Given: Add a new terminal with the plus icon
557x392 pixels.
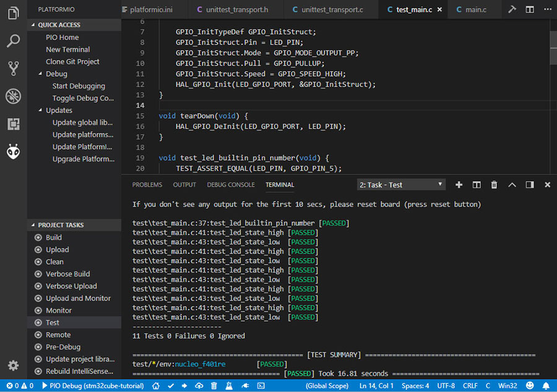Looking at the screenshot, I should point(459,185).
